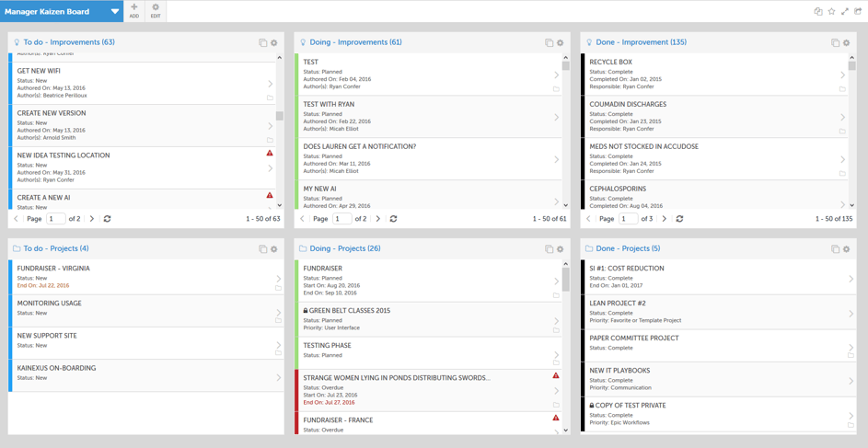Screen dimensions: 868x448
Task: Click the share board icon
Action: point(858,11)
